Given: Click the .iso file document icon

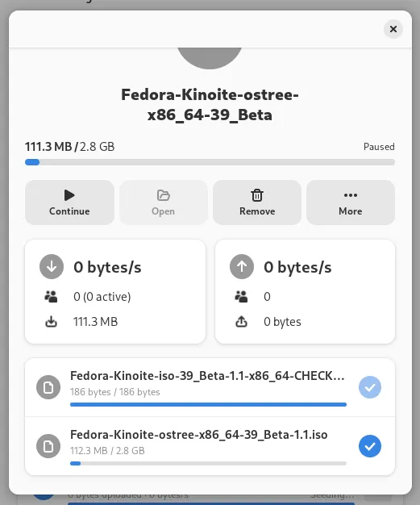Looking at the screenshot, I should 48,446.
